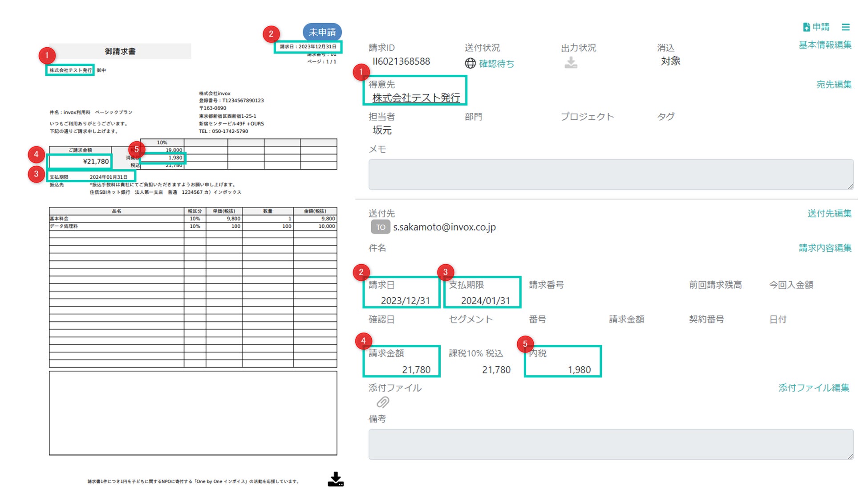868x503 pixels.
Task: Download the invoice PDF using bottom icon
Action: 336,479
